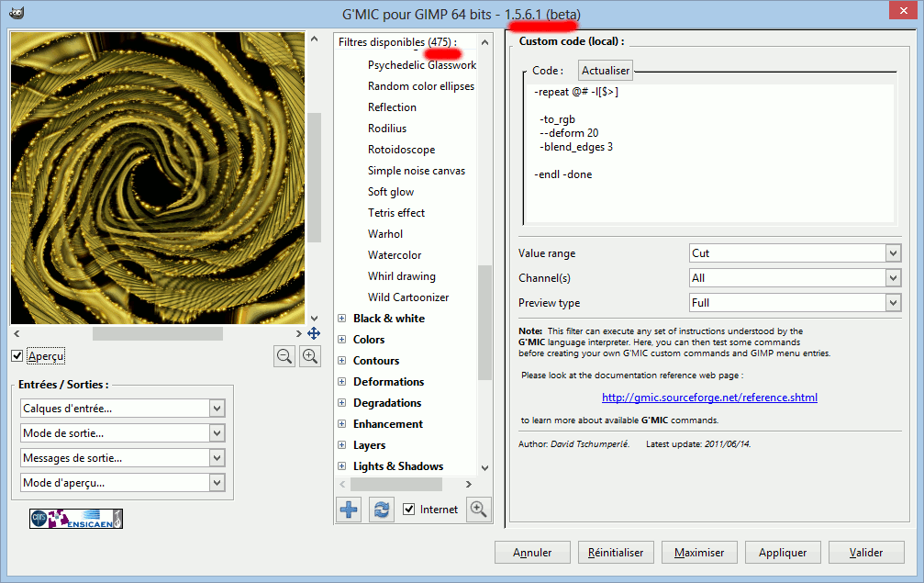This screenshot has height=583, width=924.
Task: Click the ENSICAEN logo banner
Action: click(x=76, y=519)
